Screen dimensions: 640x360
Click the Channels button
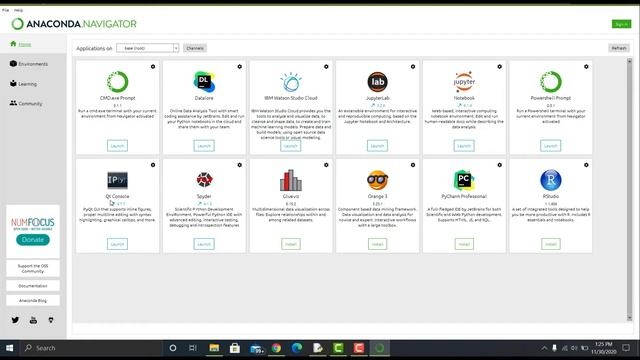point(195,48)
